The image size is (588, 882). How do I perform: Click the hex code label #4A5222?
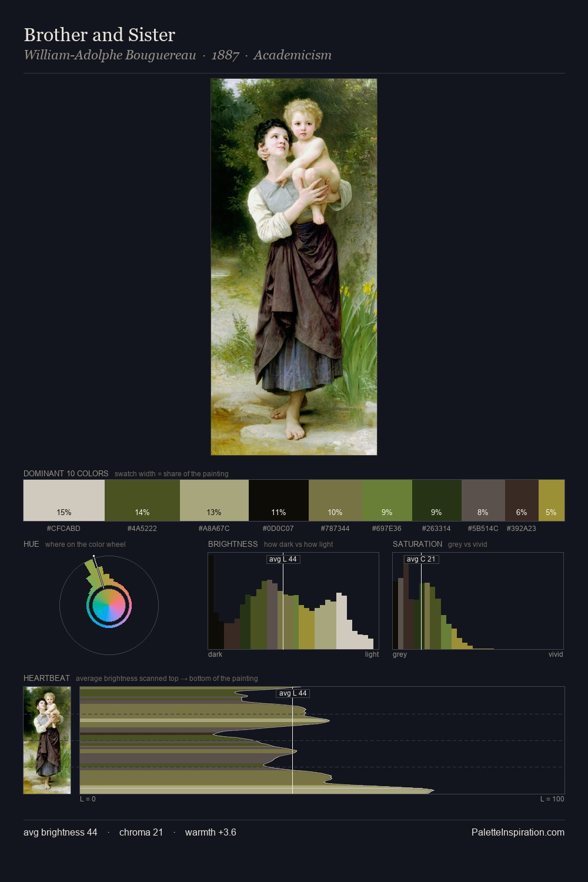[142, 529]
